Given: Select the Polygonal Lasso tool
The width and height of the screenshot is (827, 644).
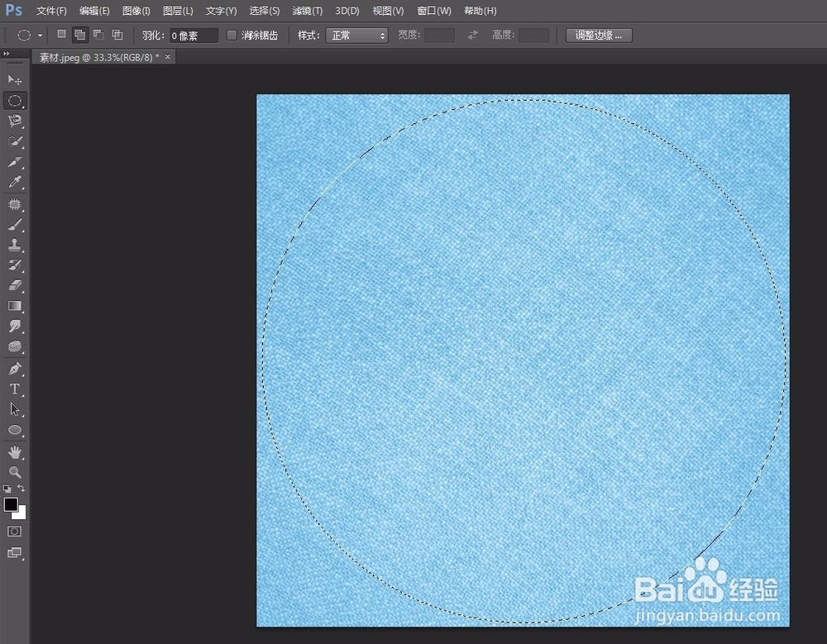Looking at the screenshot, I should click(15, 121).
